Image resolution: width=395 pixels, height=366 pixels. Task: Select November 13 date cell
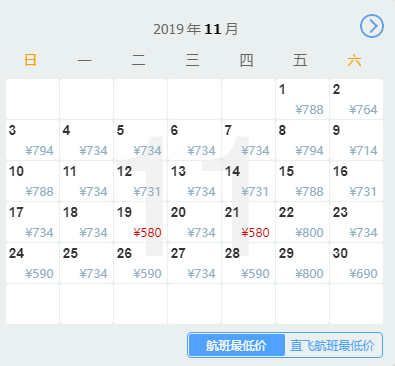(194, 181)
